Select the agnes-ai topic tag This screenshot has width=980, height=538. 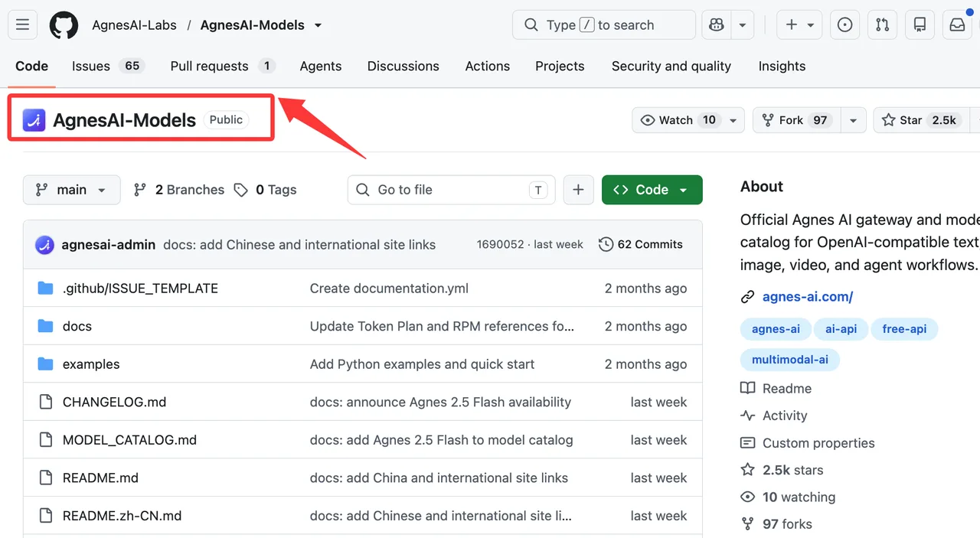(x=776, y=329)
